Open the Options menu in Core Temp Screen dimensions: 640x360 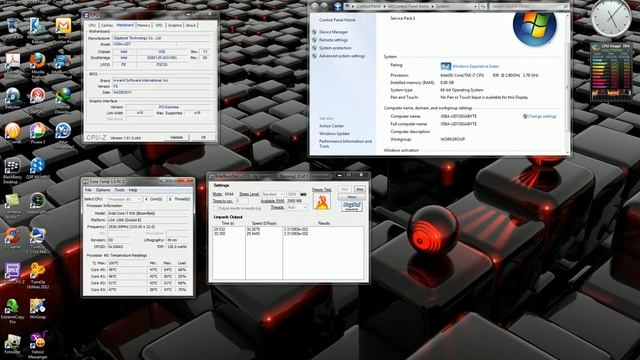click(x=103, y=190)
